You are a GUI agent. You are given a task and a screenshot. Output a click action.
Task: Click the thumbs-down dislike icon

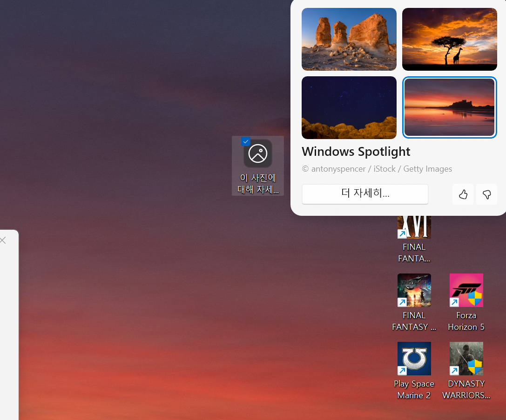tap(486, 194)
